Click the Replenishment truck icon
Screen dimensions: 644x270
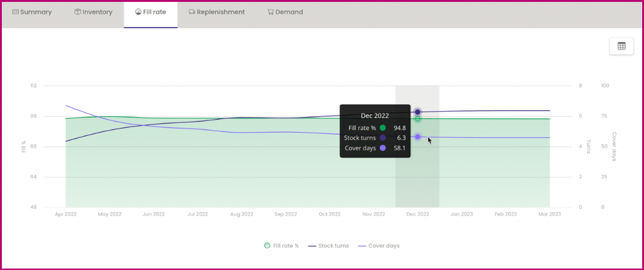[192, 12]
